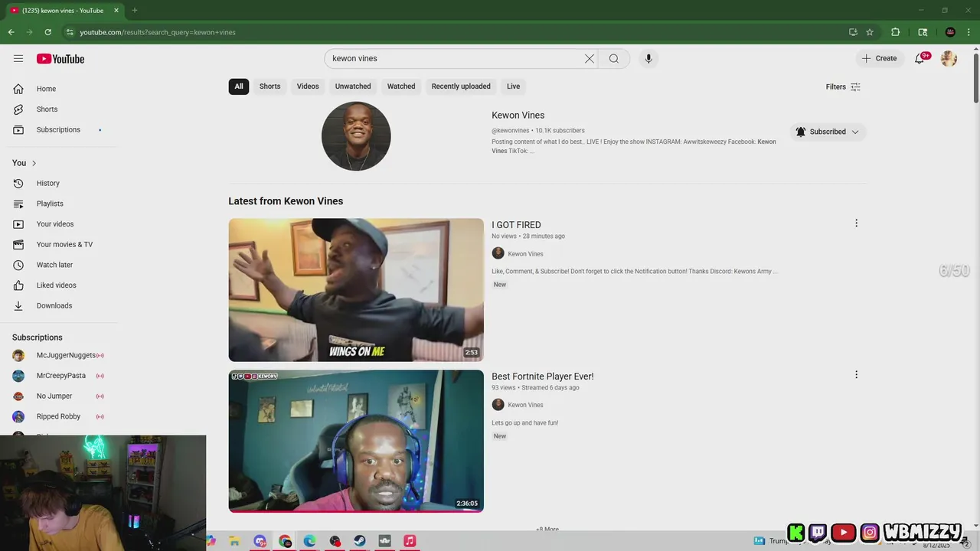Viewport: 980px width, 551px height.
Task: Click the YouTube logo
Action: pos(60,59)
